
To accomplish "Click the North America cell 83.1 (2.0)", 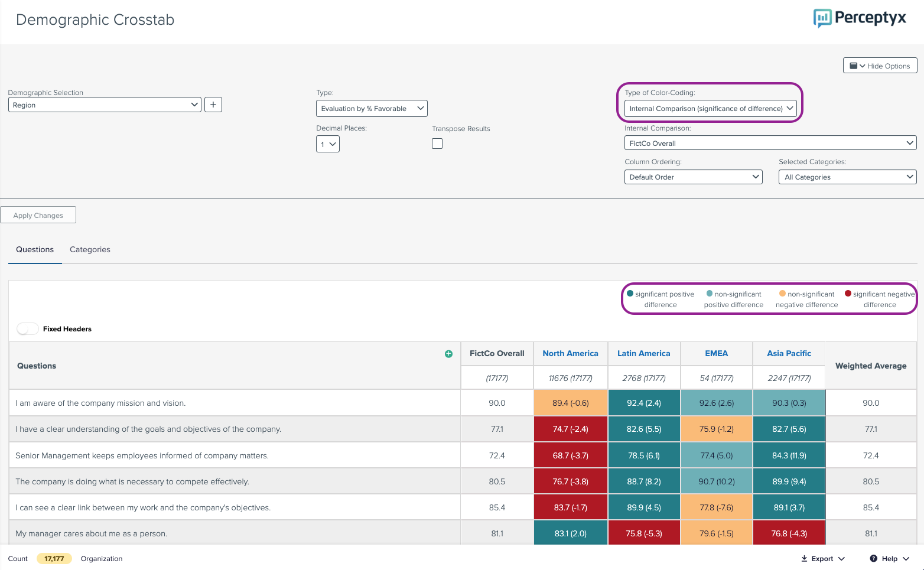I will tap(571, 533).
